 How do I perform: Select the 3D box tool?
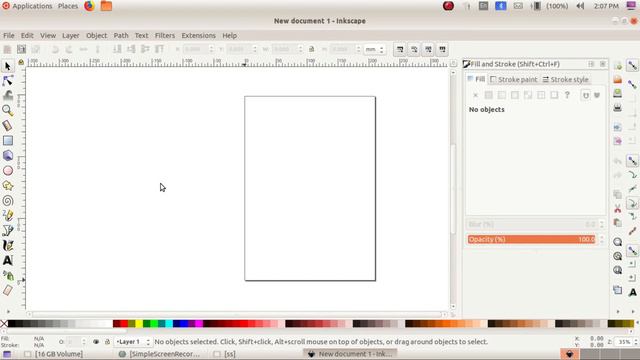tap(7, 156)
